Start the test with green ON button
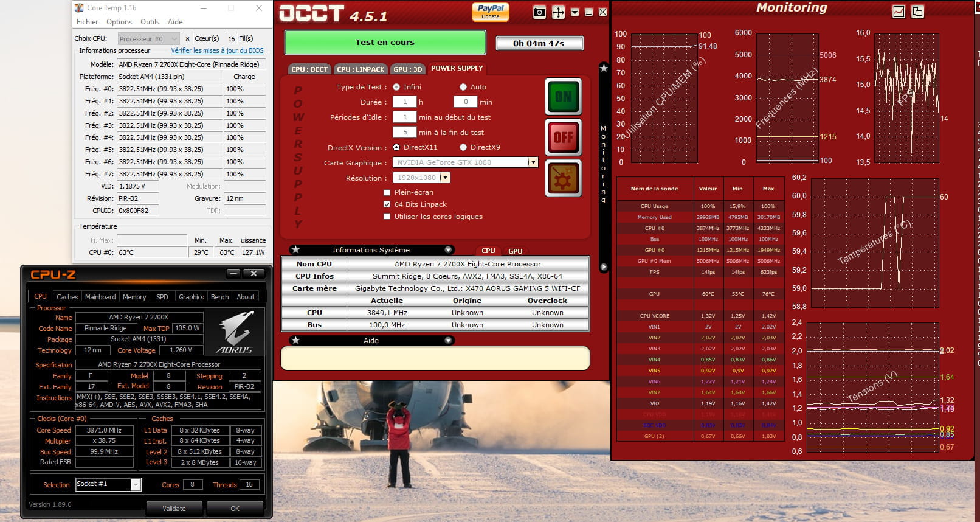980x522 pixels. pos(564,97)
